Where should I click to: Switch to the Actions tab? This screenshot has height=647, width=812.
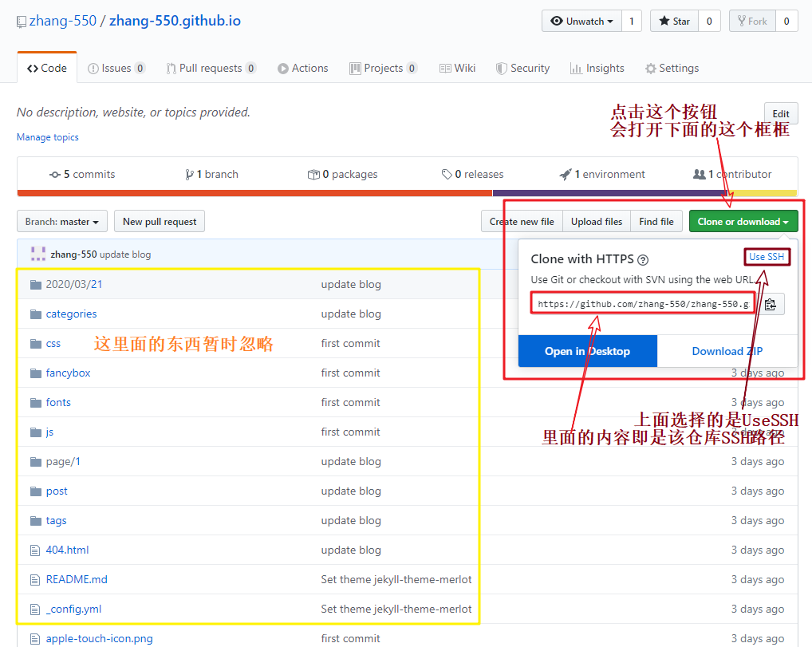(x=303, y=69)
